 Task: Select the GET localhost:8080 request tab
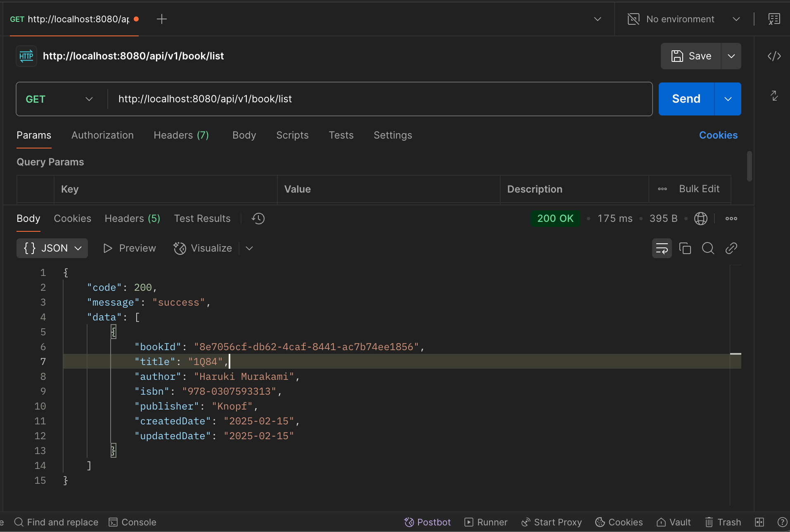click(74, 19)
